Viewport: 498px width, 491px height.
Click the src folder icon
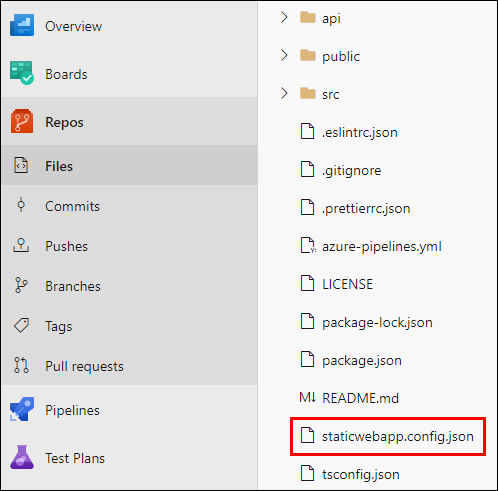pos(307,93)
